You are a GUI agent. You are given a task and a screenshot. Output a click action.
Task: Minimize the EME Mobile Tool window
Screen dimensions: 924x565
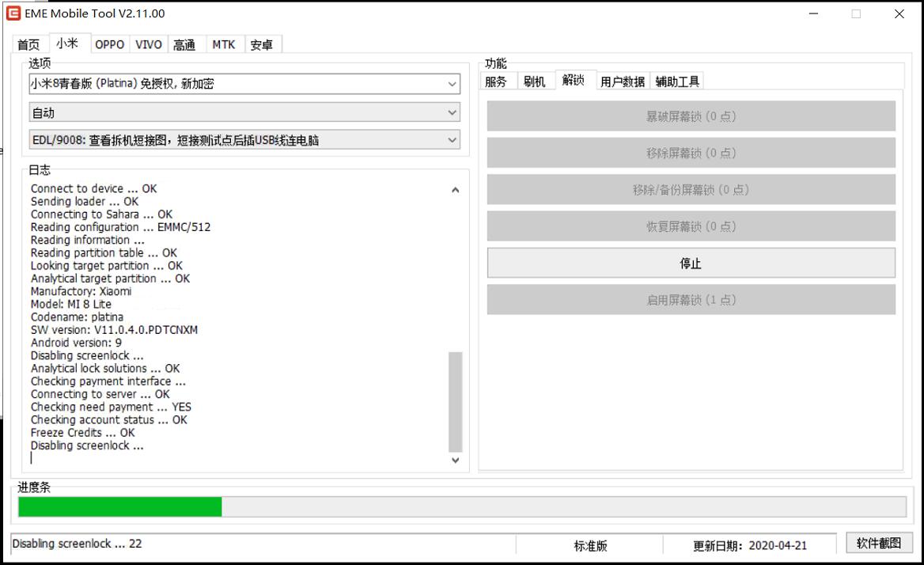814,13
